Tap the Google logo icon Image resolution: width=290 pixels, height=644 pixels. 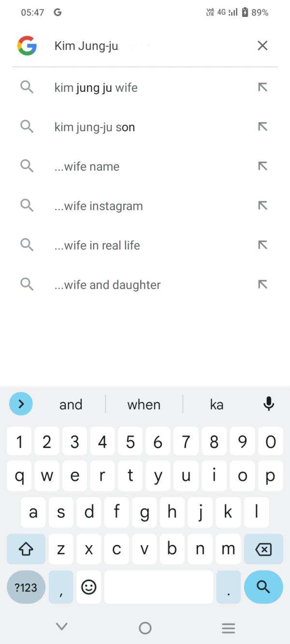[27, 45]
